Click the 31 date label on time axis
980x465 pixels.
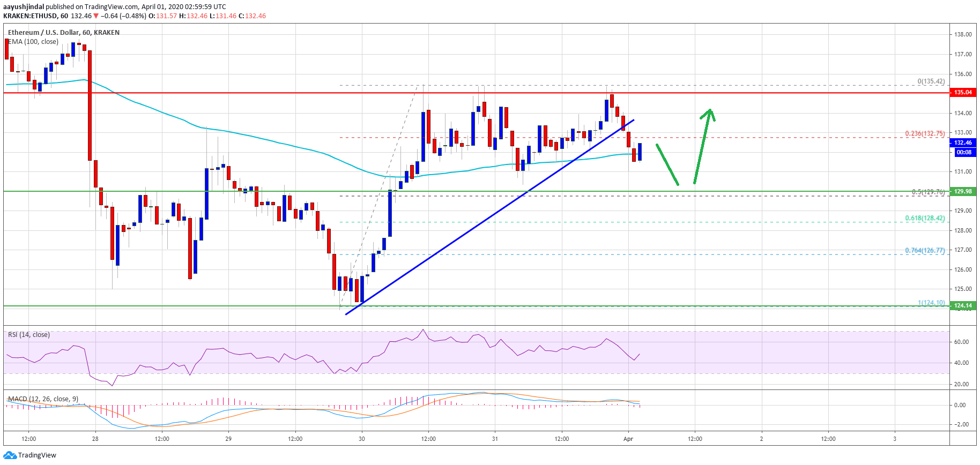tap(495, 439)
